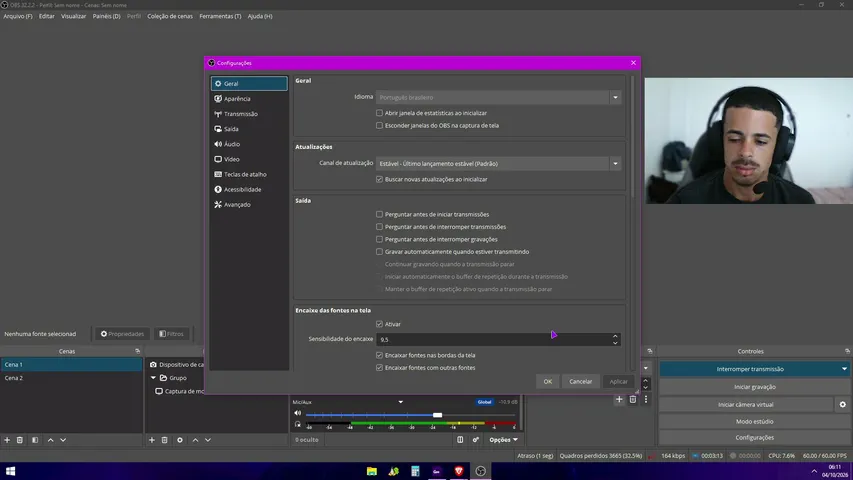The image size is (853, 480).
Task: Toggle mixer layout icon beside Opções
Action: click(460, 440)
